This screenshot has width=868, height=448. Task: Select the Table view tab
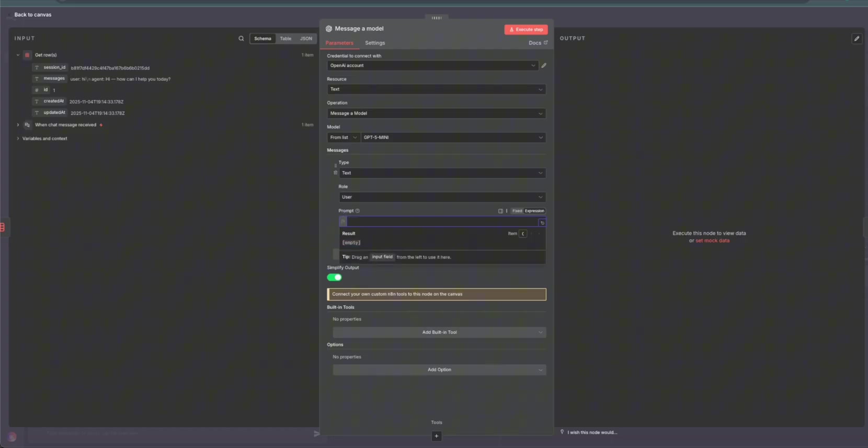285,39
